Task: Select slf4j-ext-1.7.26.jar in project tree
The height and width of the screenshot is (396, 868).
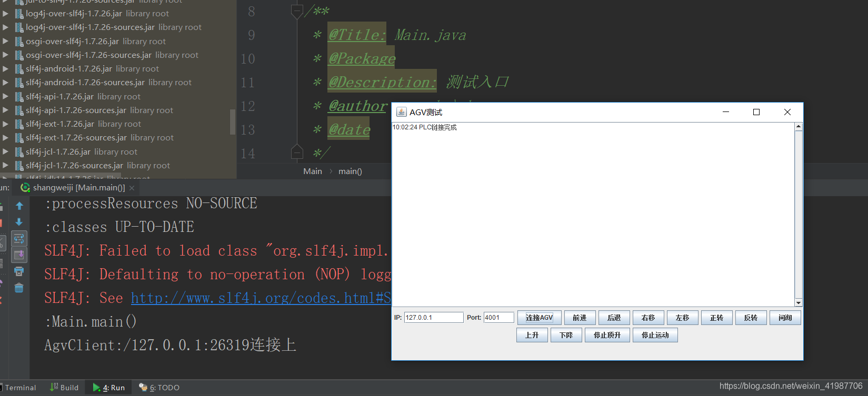Action: 60,124
